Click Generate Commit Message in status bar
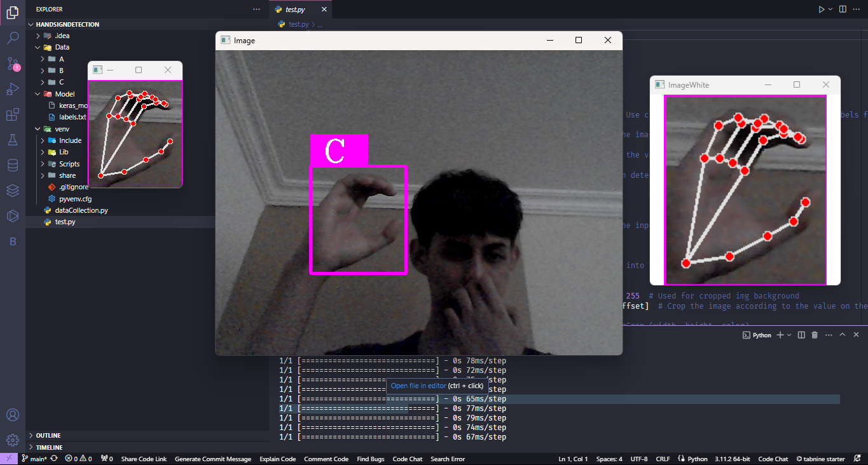Image resolution: width=868 pixels, height=465 pixels. click(x=213, y=459)
